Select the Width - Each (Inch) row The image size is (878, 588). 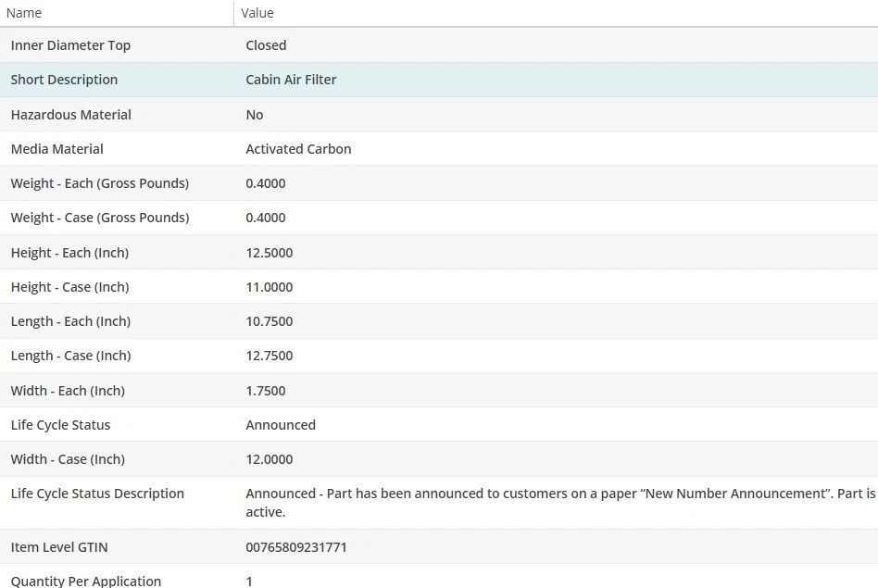pos(68,391)
